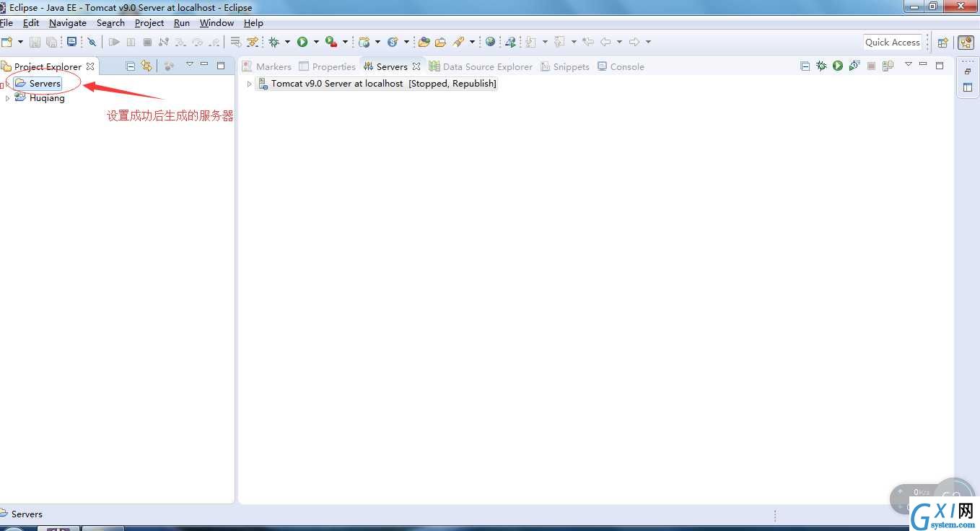Start the server in profile mode
The width and height of the screenshot is (980, 531).
(x=854, y=66)
